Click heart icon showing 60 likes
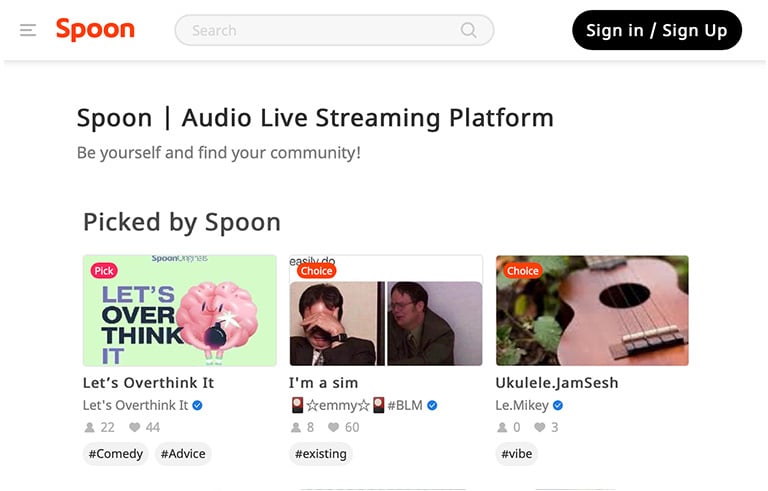The height and width of the screenshot is (491, 768). coord(334,427)
